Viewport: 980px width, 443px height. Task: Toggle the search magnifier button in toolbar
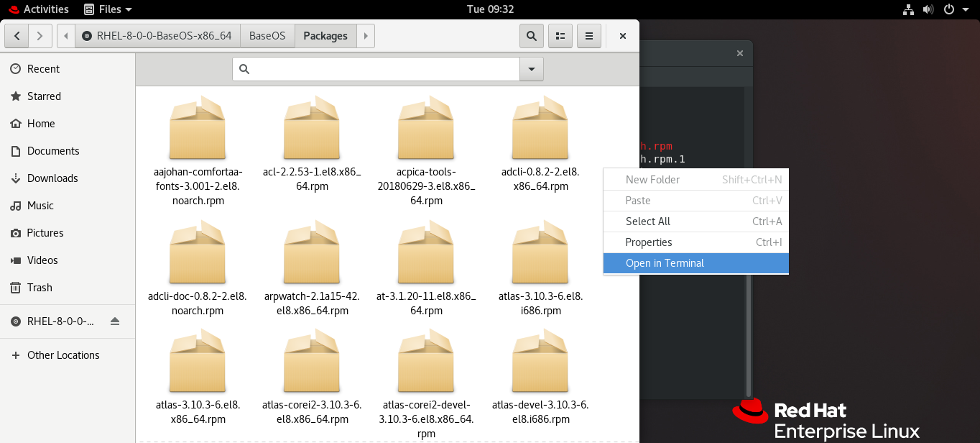531,36
